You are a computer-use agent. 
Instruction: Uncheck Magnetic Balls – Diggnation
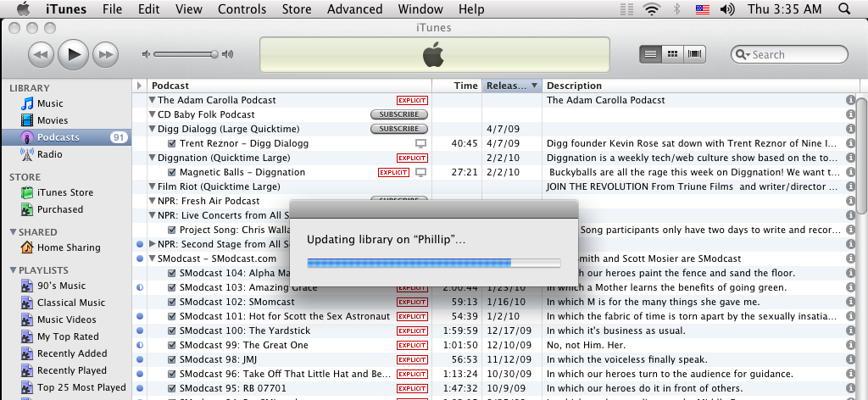(171, 172)
